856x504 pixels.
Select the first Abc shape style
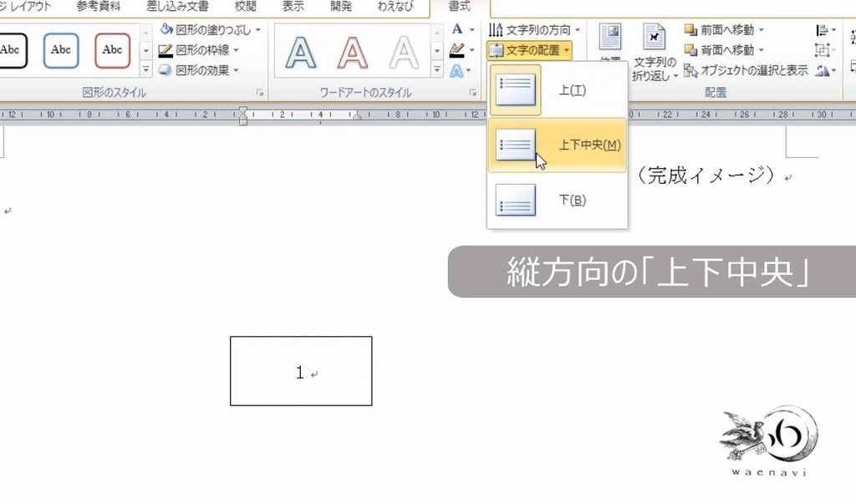12,49
